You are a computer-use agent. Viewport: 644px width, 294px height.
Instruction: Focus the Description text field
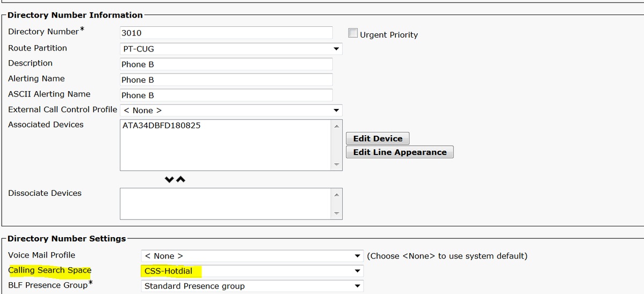[226, 64]
